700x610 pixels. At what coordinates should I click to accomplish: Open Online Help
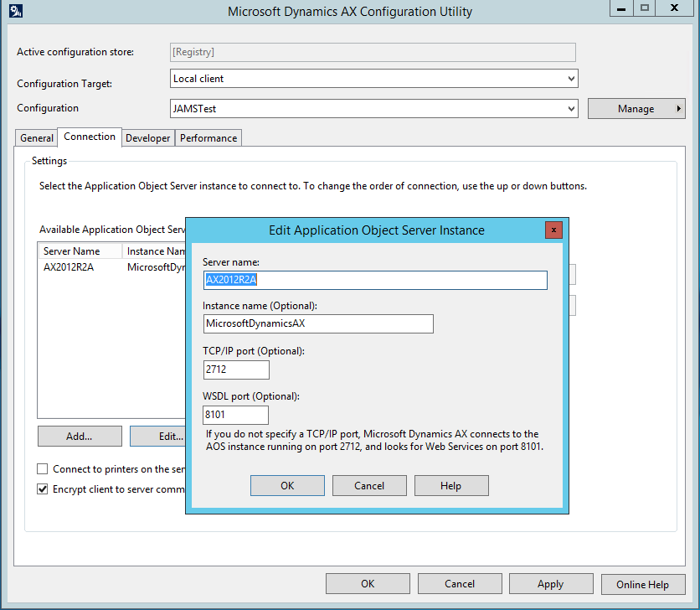pyautogui.click(x=642, y=584)
